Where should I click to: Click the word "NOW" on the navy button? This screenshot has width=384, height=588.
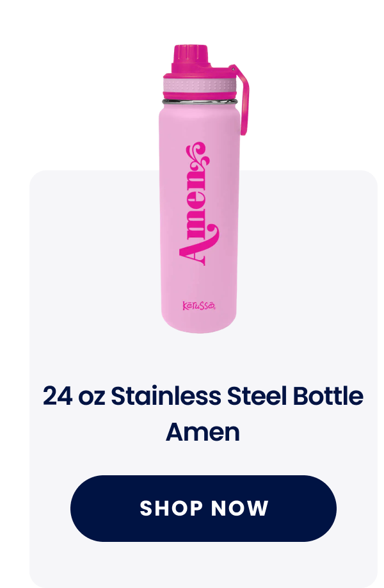coord(240,509)
